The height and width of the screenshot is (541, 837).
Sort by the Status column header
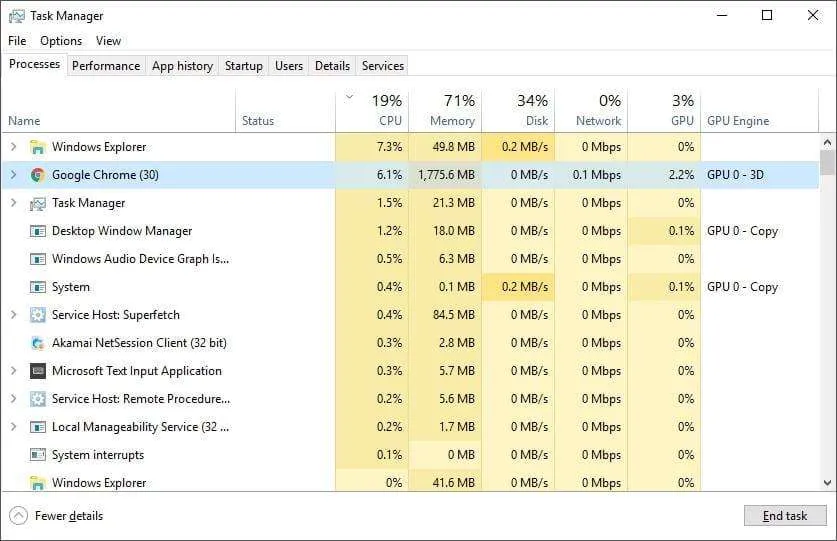click(286, 111)
